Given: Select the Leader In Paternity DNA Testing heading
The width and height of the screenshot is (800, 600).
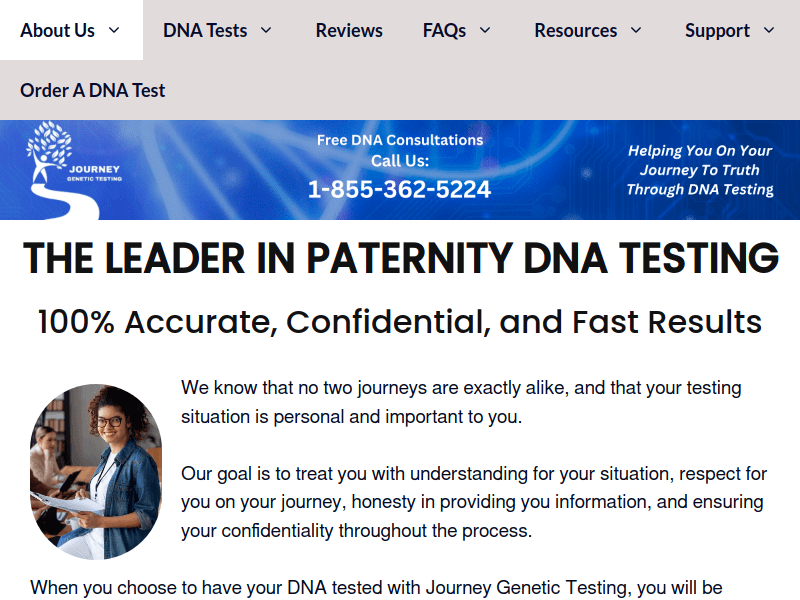Looking at the screenshot, I should point(400,258).
